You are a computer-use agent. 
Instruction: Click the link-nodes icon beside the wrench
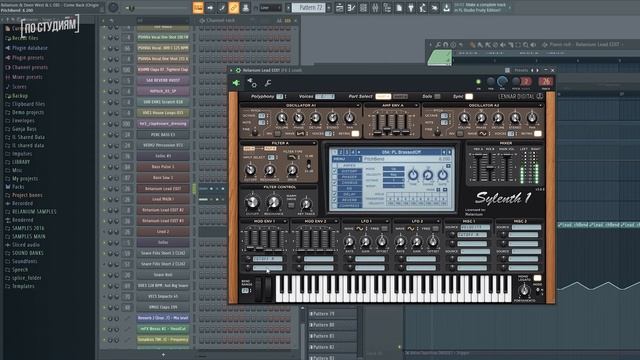pyautogui.click(x=252, y=83)
